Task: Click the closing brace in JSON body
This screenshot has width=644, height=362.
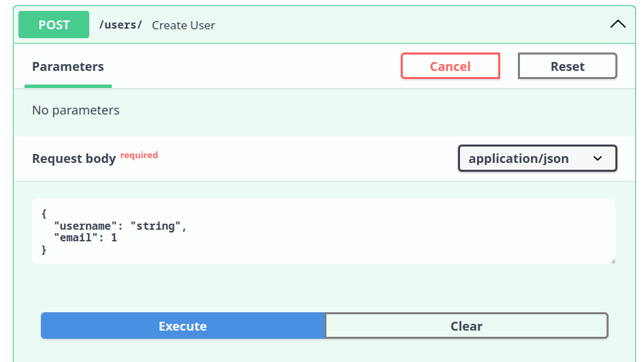Action: tap(44, 250)
